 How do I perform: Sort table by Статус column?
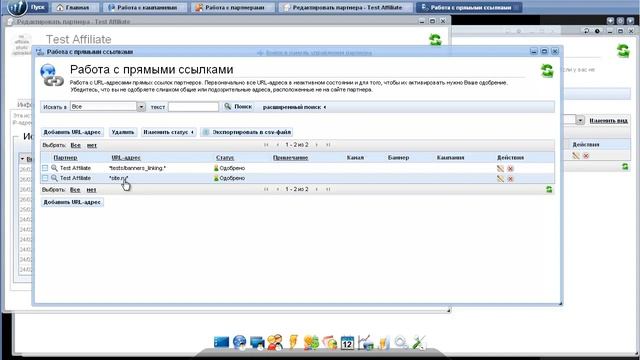[x=225, y=158]
